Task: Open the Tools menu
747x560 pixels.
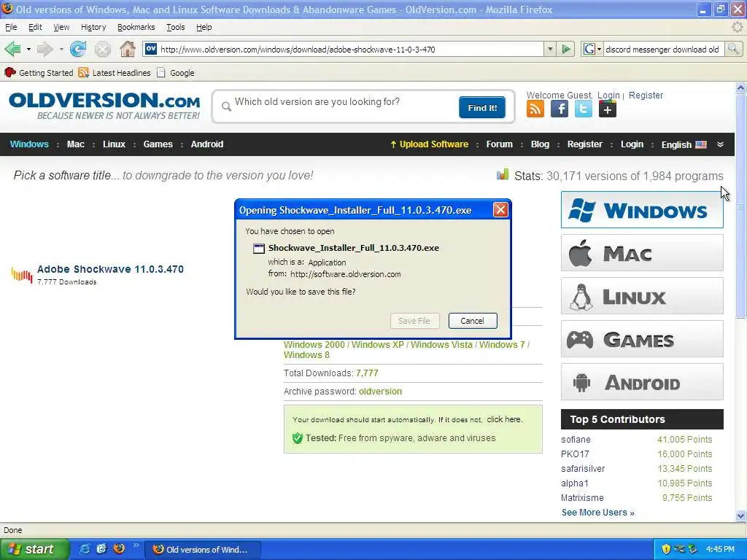Action: [175, 27]
